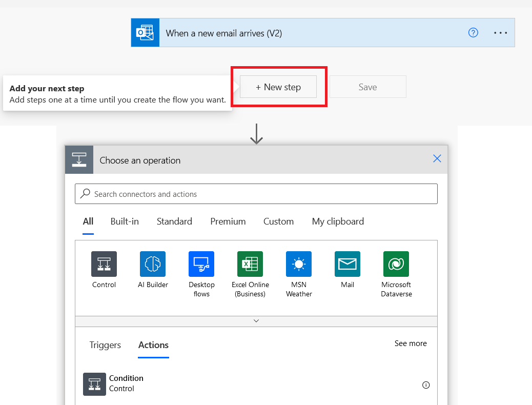Focus the Search connectors and actions field
Screen dimensions: 532x405
click(x=256, y=194)
